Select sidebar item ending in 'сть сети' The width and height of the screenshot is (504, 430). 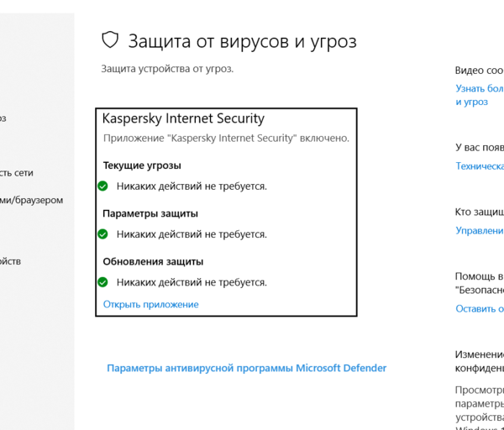pos(17,173)
